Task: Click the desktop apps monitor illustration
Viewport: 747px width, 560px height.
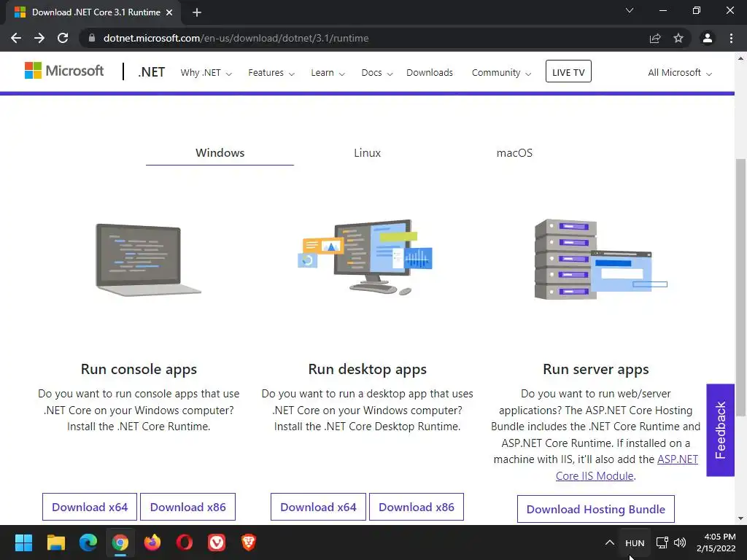Action: 365,257
